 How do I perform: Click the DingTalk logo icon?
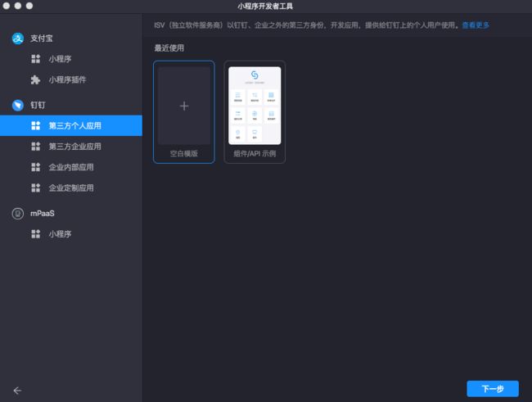(18, 106)
